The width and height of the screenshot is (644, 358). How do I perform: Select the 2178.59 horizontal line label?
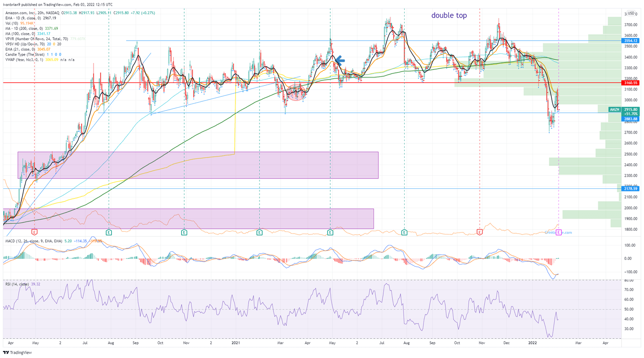630,189
